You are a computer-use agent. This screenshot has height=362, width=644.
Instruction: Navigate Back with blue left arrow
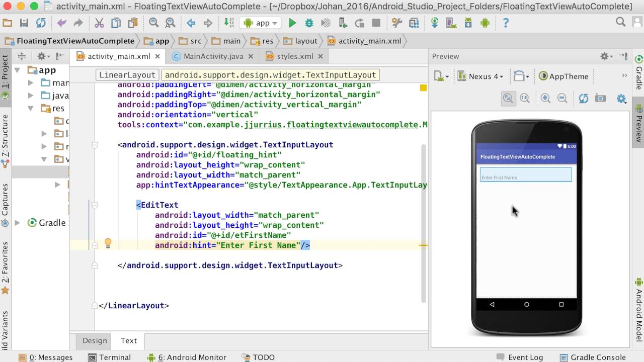(x=191, y=23)
